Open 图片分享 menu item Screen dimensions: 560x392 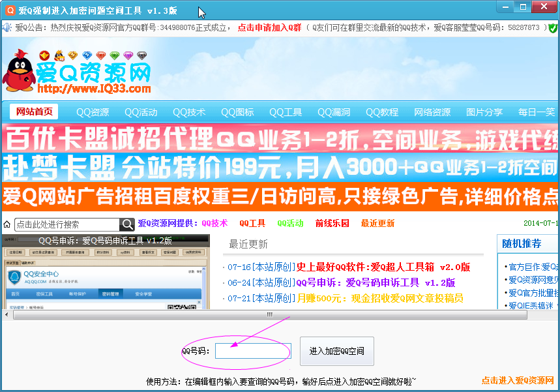click(484, 112)
